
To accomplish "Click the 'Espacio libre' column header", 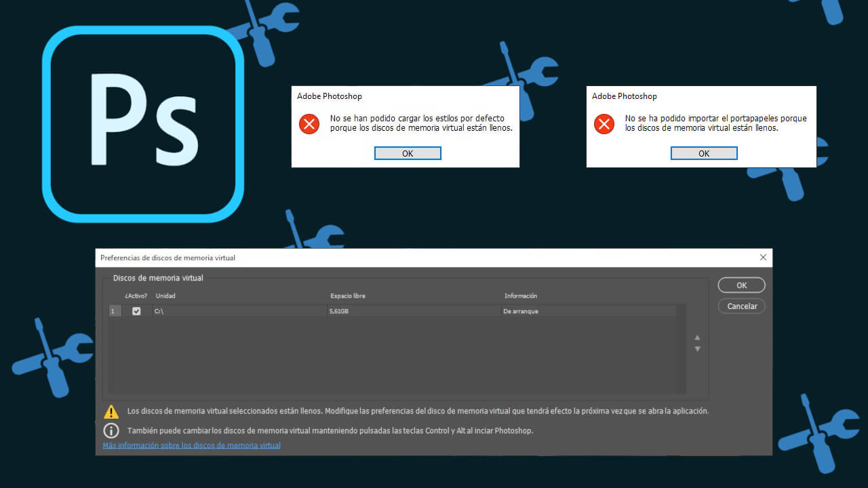I will coord(348,296).
